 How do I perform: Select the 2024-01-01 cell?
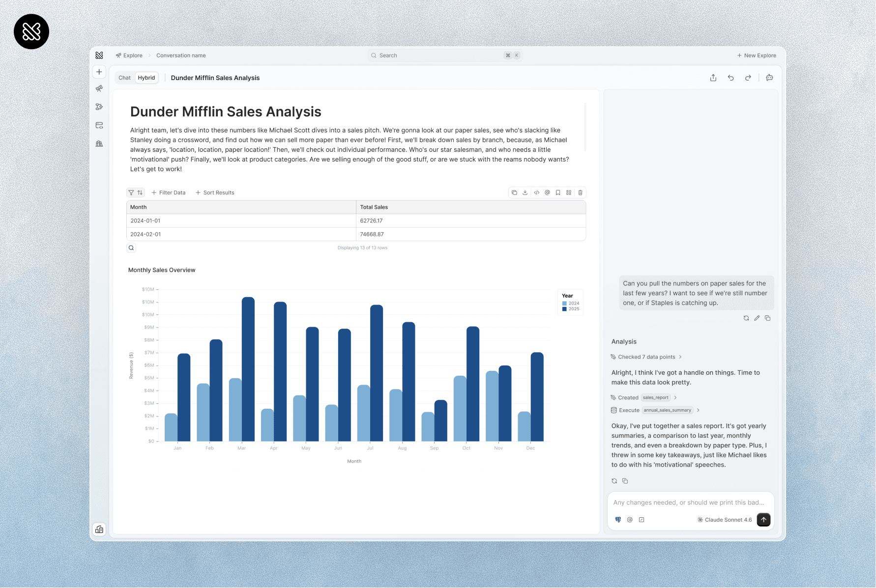241,221
